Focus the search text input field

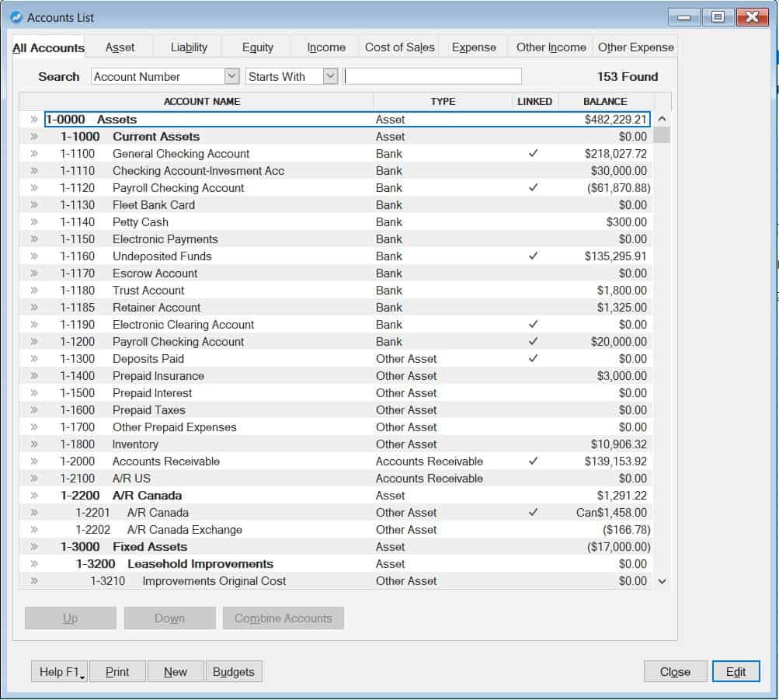433,76
